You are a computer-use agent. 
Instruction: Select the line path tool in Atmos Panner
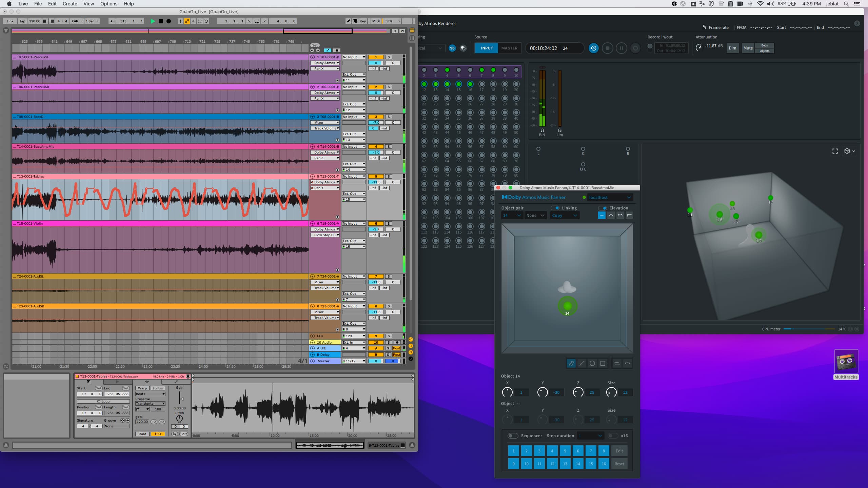581,363
